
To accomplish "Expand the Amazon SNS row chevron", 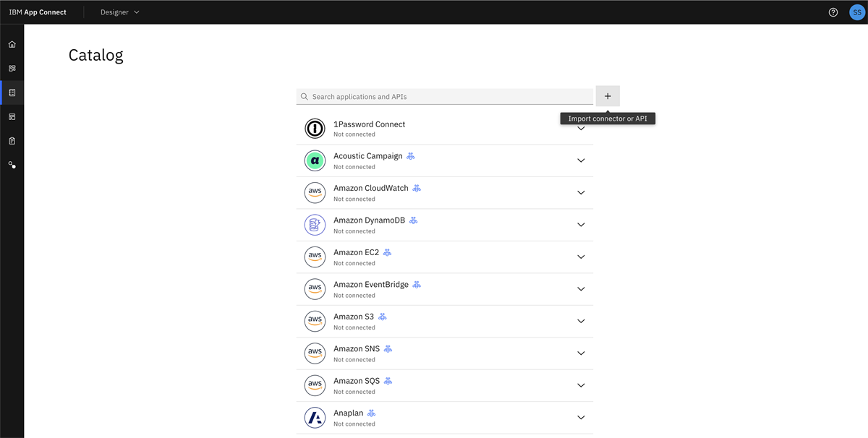I will point(581,353).
